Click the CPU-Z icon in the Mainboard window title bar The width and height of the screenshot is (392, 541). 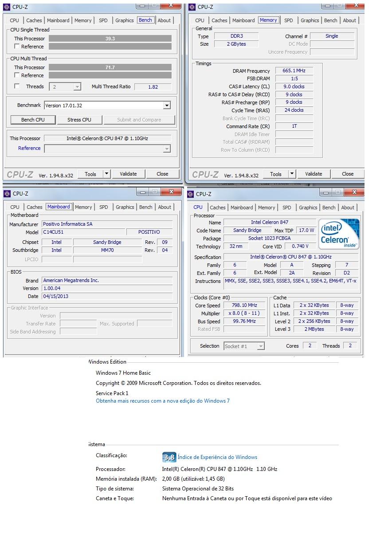click(7, 194)
